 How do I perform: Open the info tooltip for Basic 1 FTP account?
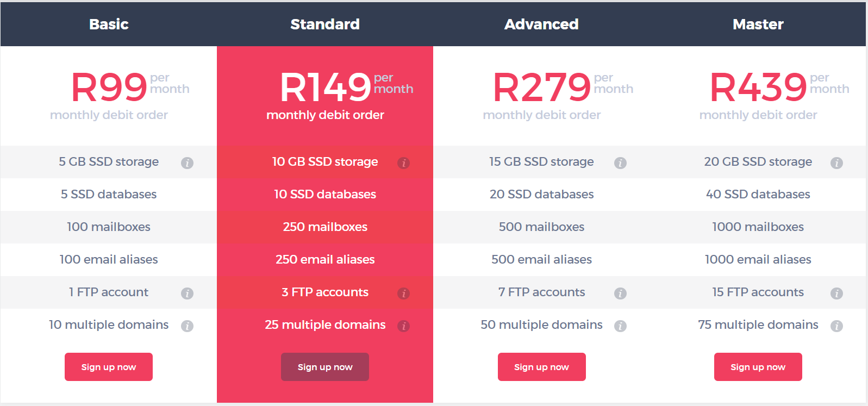point(188,293)
